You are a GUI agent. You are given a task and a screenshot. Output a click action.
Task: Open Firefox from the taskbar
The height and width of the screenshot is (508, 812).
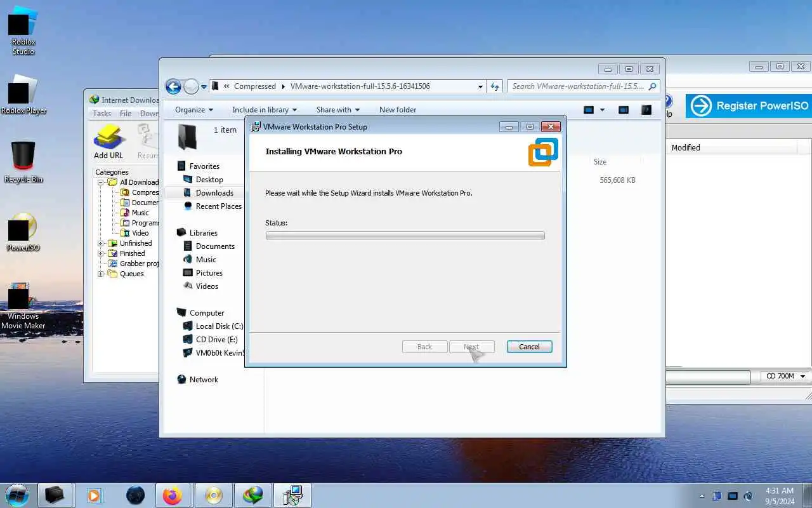pos(172,495)
